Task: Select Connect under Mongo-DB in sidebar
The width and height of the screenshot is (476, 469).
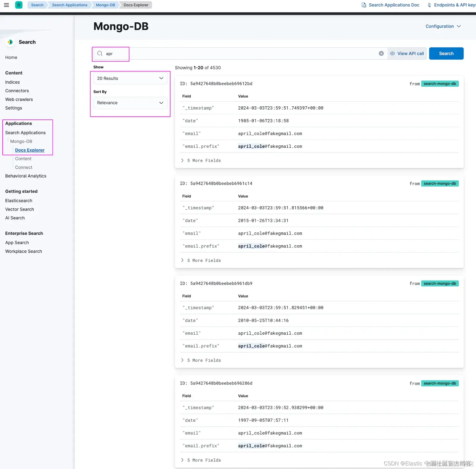Action: [24, 167]
